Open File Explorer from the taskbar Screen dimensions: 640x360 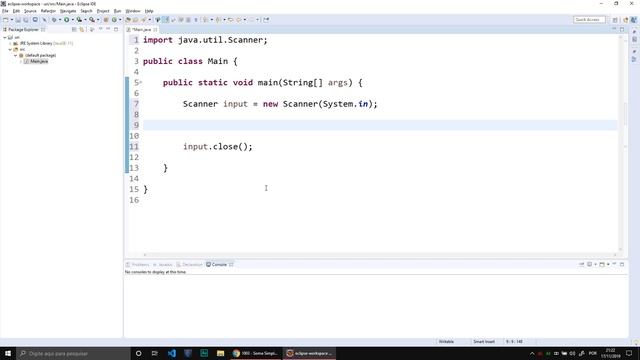coord(220,353)
